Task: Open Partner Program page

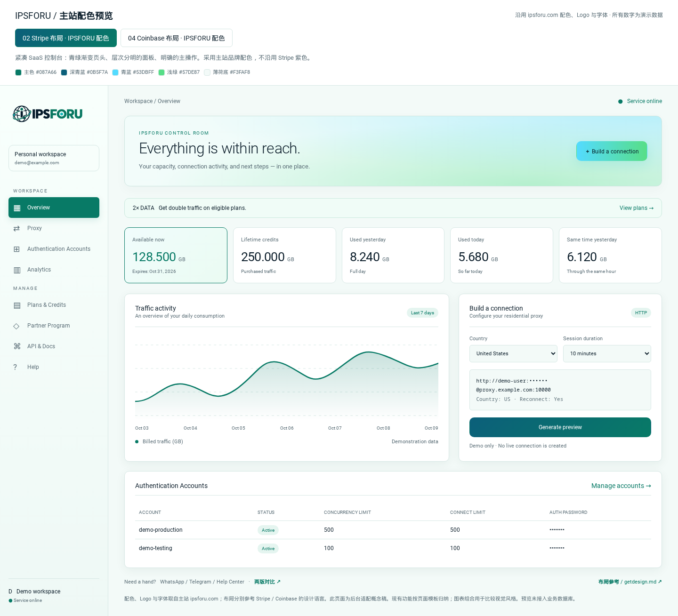Action: pyautogui.click(x=54, y=326)
